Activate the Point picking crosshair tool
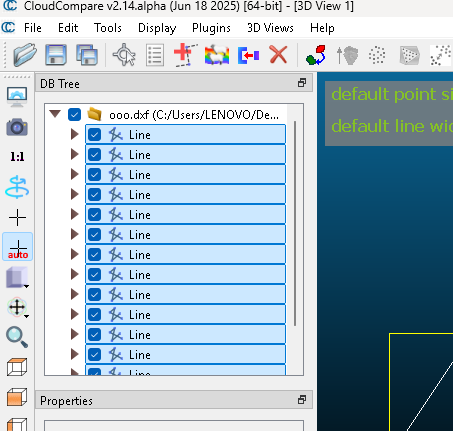The image size is (453, 431). coord(124,54)
